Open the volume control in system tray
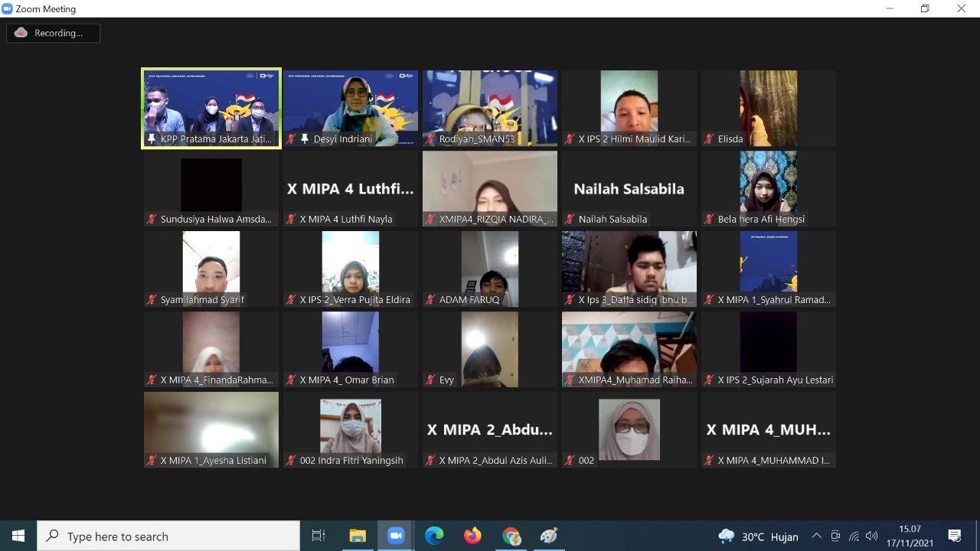The image size is (980, 551). tap(871, 536)
